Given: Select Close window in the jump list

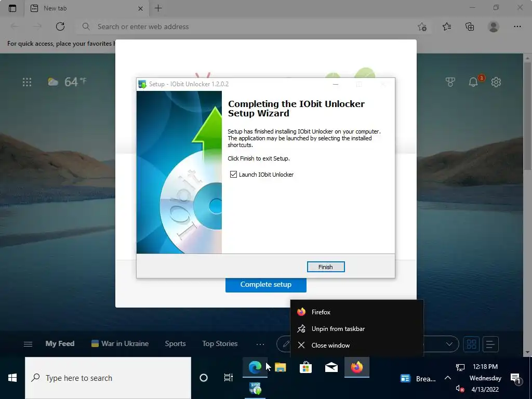Looking at the screenshot, I should click(357, 345).
